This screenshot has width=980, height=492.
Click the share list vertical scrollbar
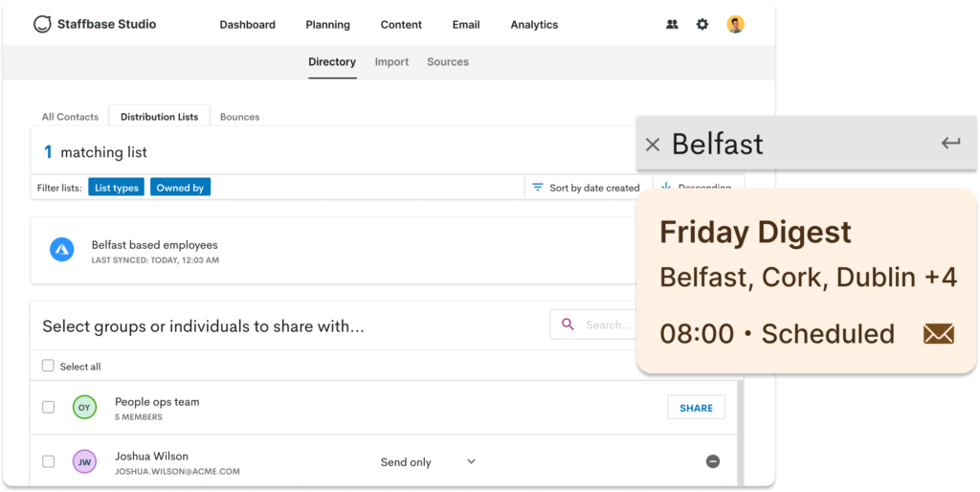740,432
